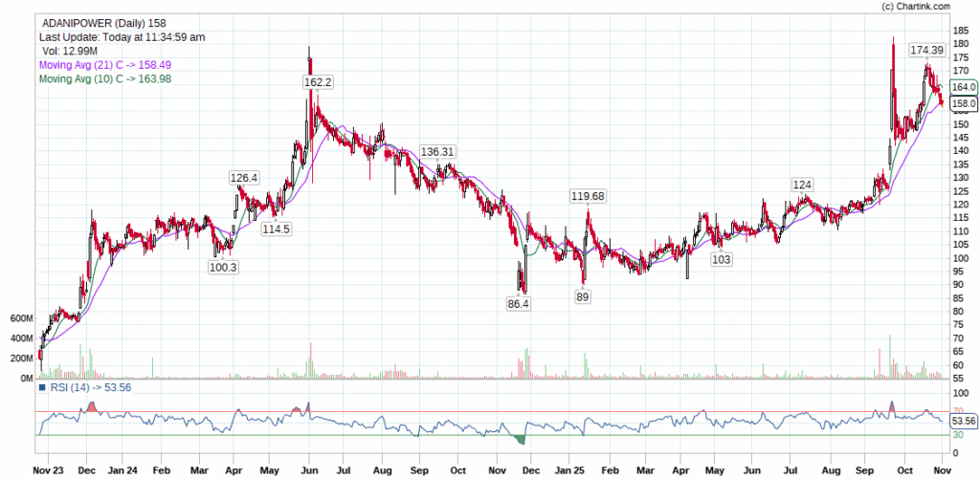Click the 164.0 moving average price tag
Screen dimensions: 980x479
point(963,87)
